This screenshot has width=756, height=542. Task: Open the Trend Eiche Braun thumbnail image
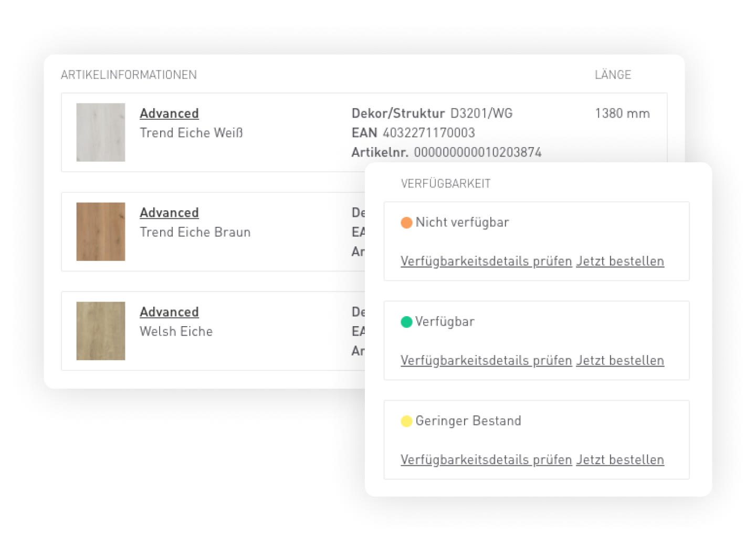(101, 232)
